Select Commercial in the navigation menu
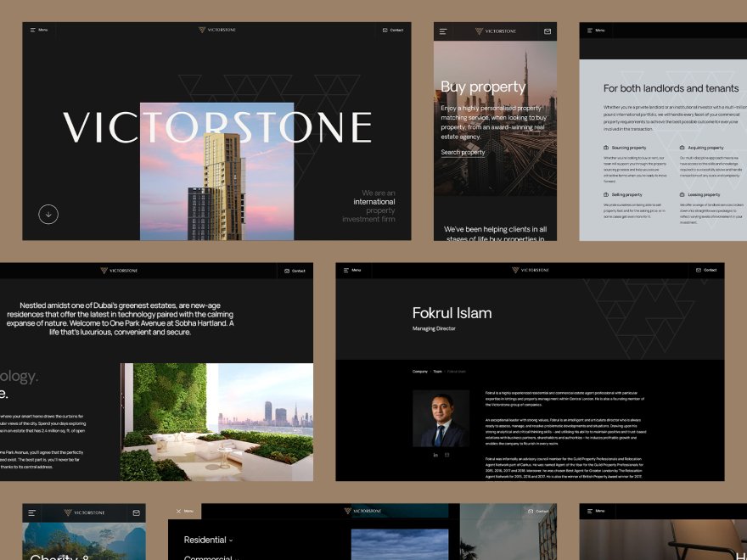This screenshot has height=560, width=747. (x=209, y=557)
